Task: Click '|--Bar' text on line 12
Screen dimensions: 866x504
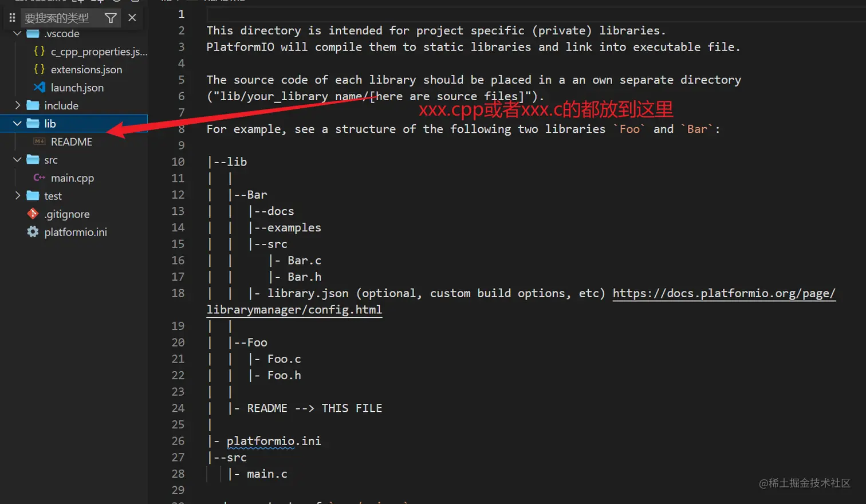Action: [x=247, y=195]
